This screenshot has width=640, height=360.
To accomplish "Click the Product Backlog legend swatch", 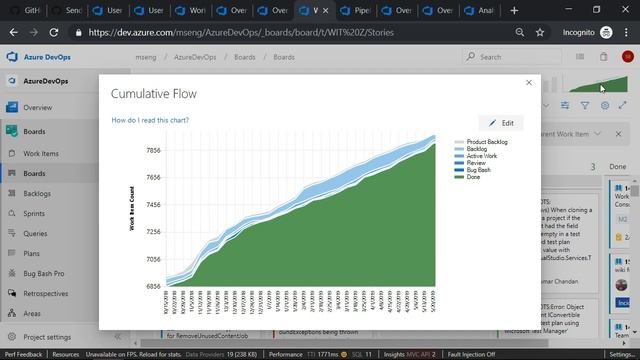I will 459,142.
